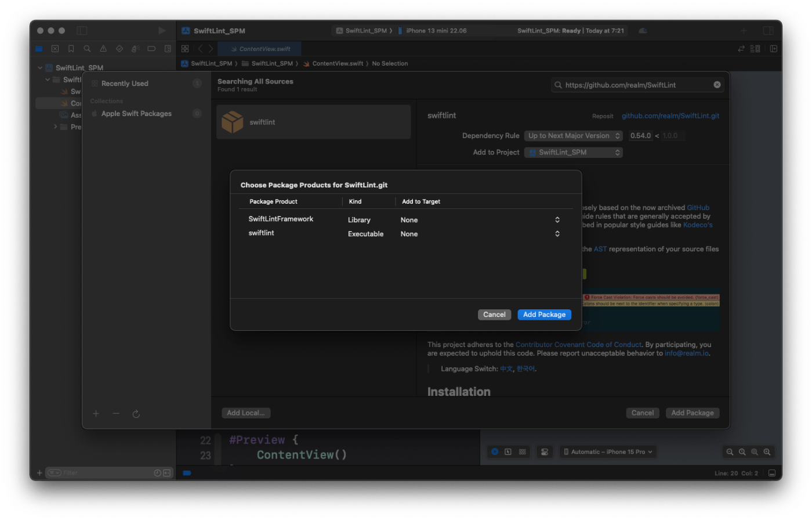This screenshot has height=520, width=812.
Task: Run the project with the play button
Action: tap(162, 30)
